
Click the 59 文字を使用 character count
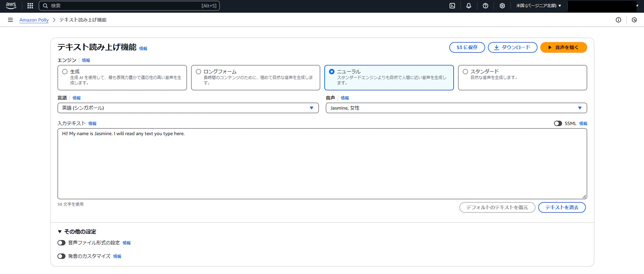point(71,204)
